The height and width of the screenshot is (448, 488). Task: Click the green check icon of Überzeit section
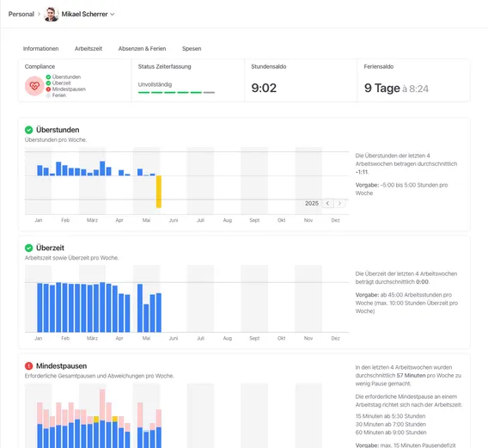click(x=29, y=248)
